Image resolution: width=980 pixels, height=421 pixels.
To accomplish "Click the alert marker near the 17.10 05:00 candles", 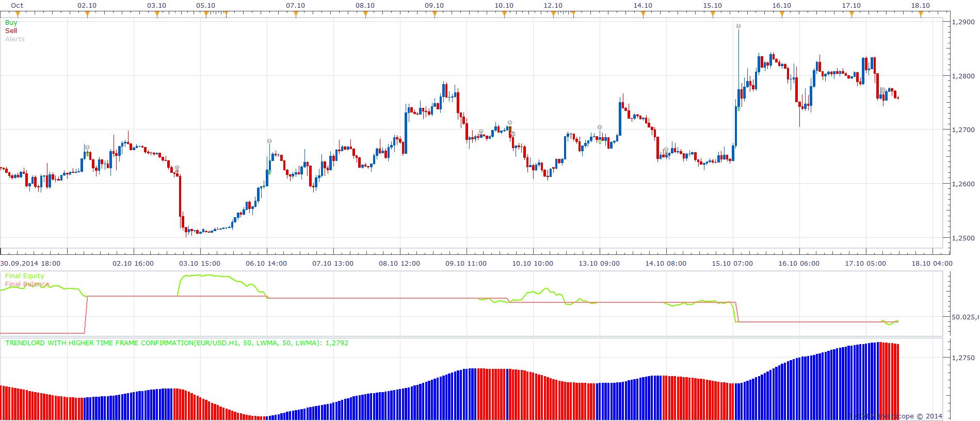I will [x=883, y=90].
